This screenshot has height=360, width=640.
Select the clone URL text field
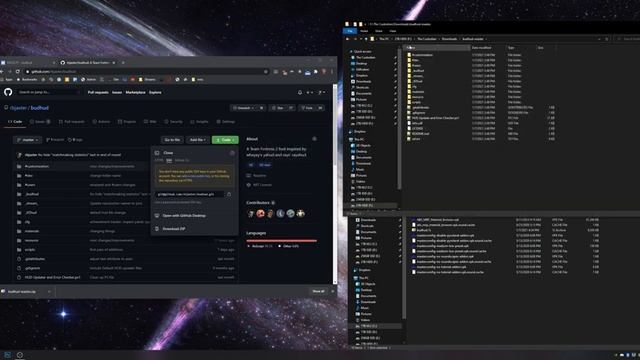pyautogui.click(x=189, y=194)
